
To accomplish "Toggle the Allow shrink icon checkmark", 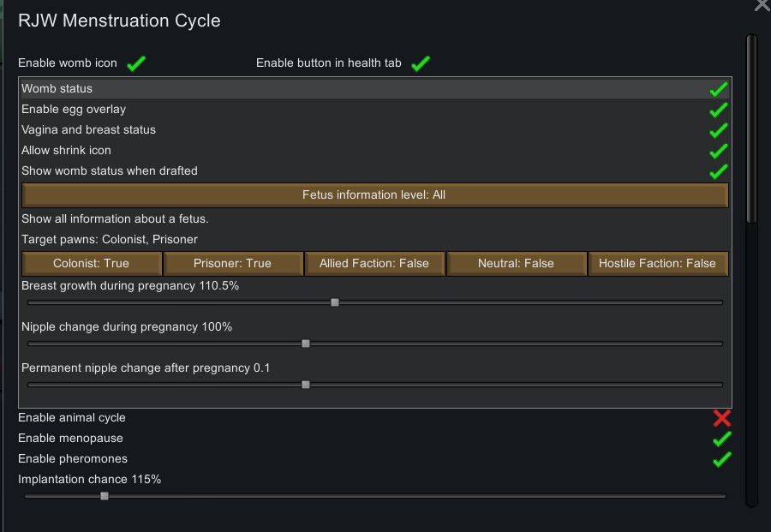I will click(720, 150).
